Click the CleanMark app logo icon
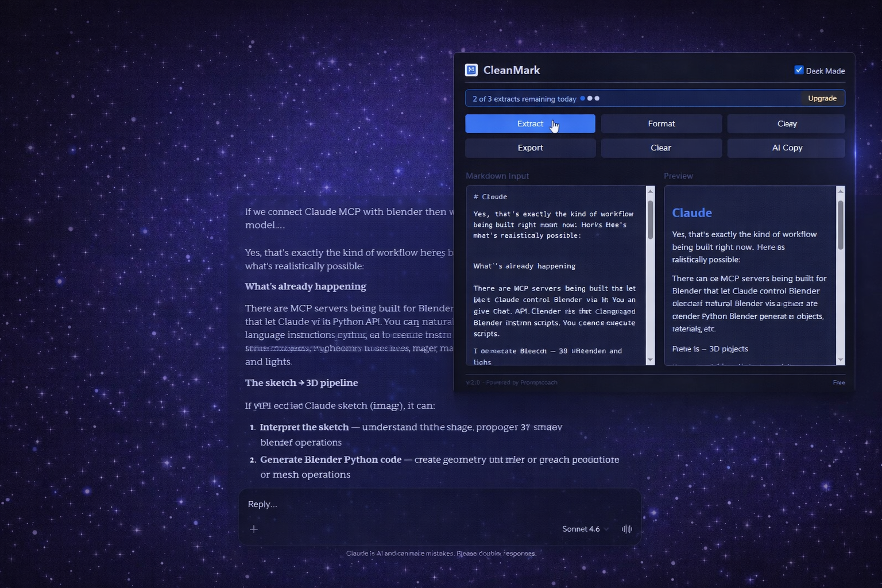This screenshot has height=588, width=882. [471, 69]
